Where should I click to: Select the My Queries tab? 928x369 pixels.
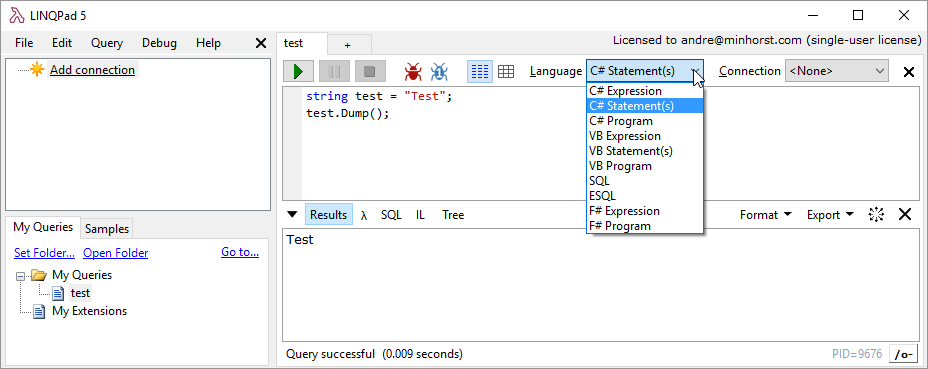43,227
